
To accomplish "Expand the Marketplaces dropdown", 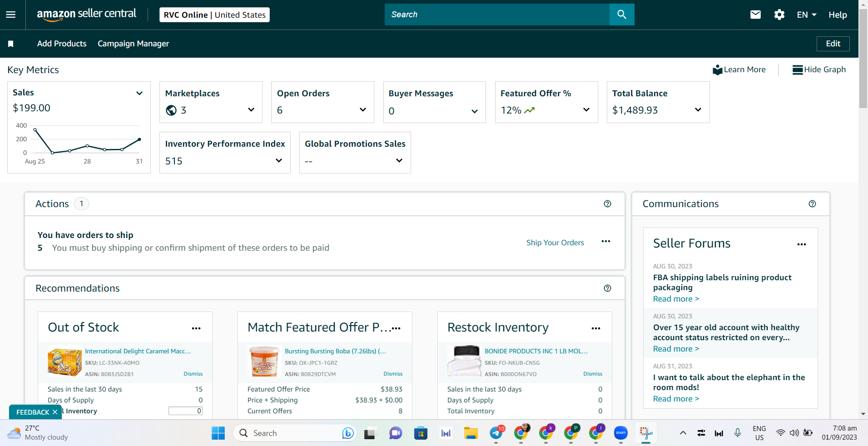I will point(251,110).
